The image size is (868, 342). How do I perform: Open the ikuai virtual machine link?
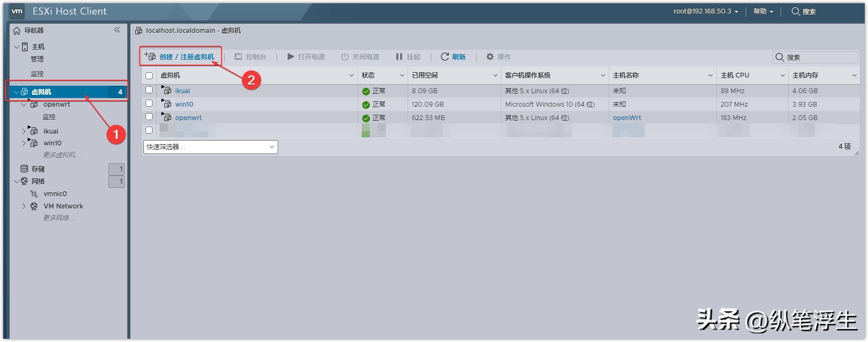coord(182,91)
